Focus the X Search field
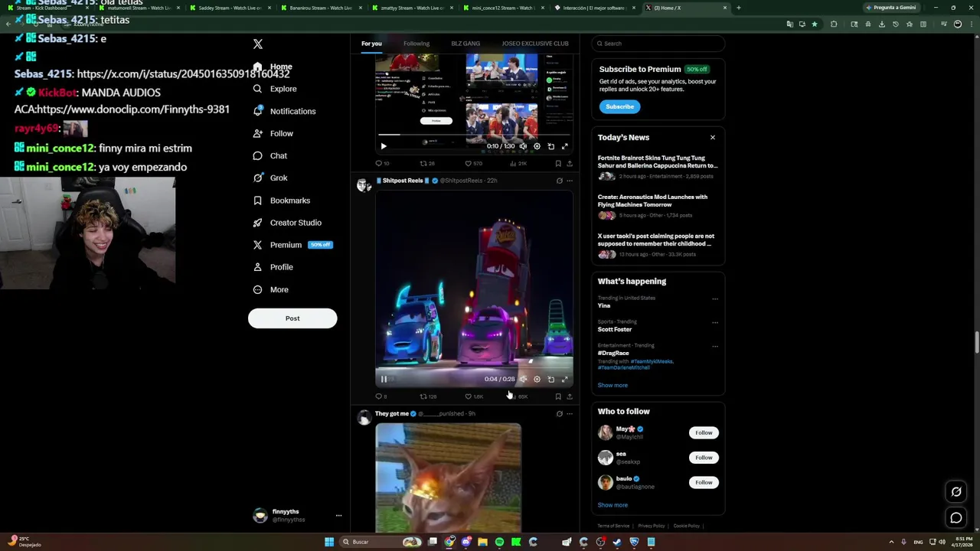Screen dimensions: 980x551 click(x=658, y=44)
